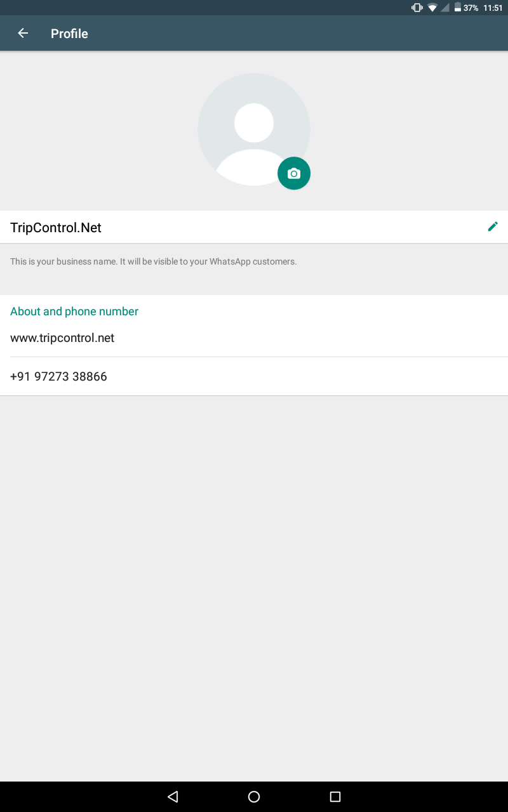The image size is (508, 812).
Task: Tap the TripControl.Net business name field
Action: coord(254,227)
